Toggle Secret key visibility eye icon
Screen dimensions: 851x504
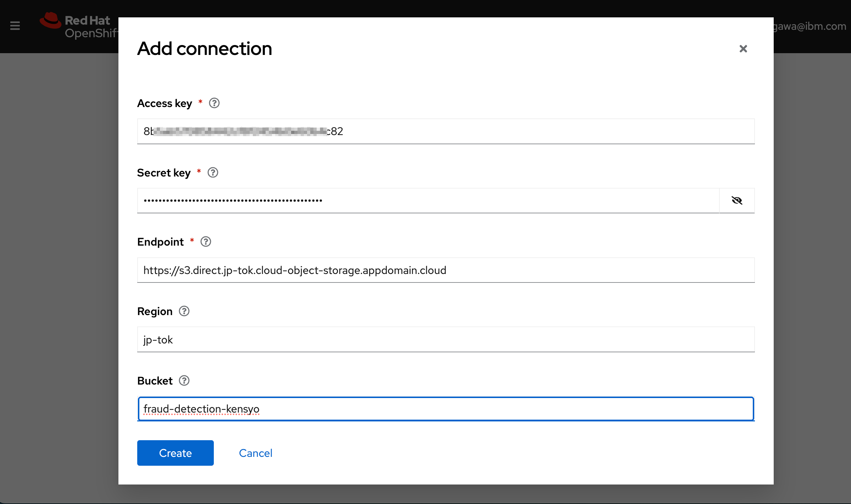pos(737,201)
